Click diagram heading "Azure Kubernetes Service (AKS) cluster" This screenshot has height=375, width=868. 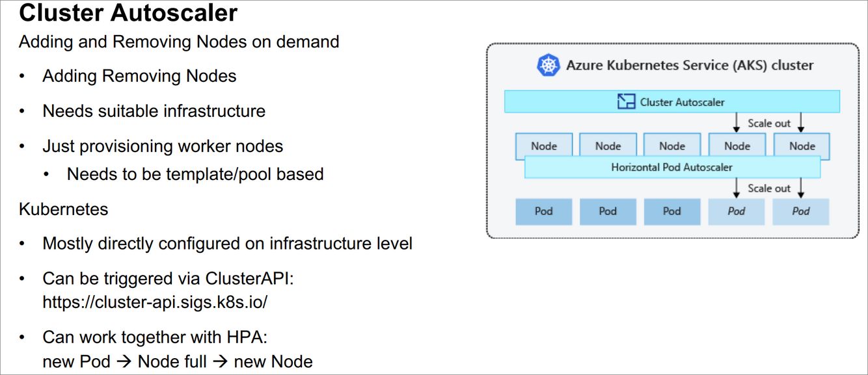[690, 66]
